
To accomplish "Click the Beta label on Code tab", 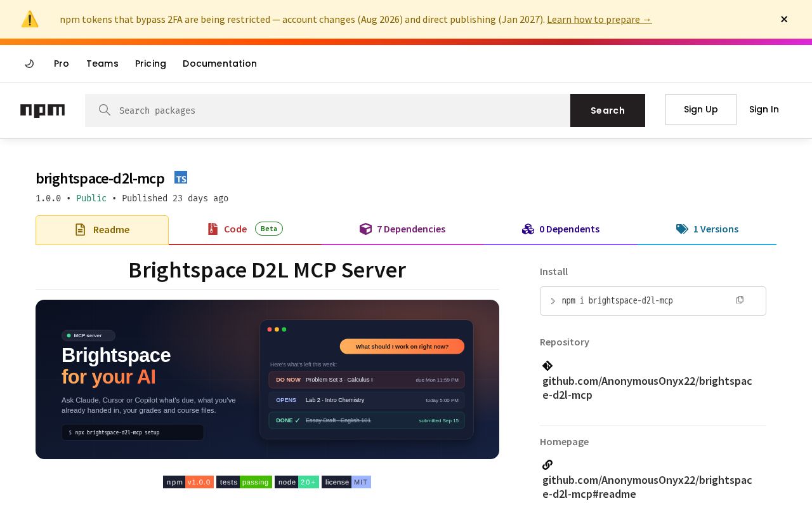I will 269,229.
